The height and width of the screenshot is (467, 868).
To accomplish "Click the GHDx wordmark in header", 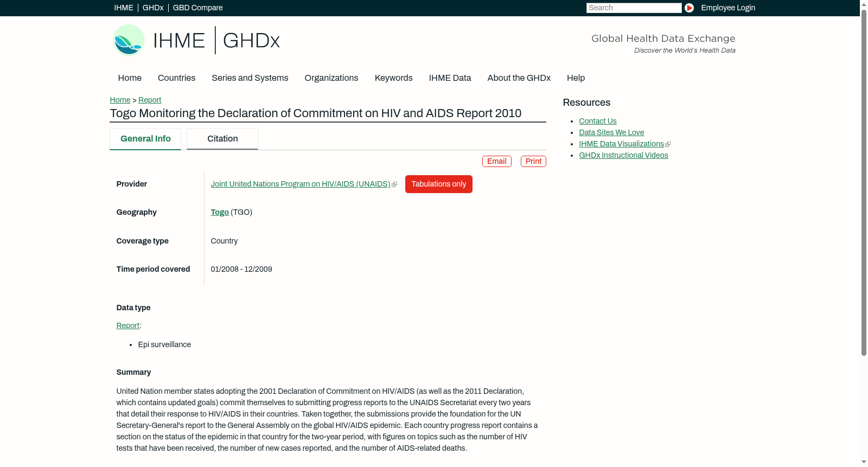I will point(251,41).
